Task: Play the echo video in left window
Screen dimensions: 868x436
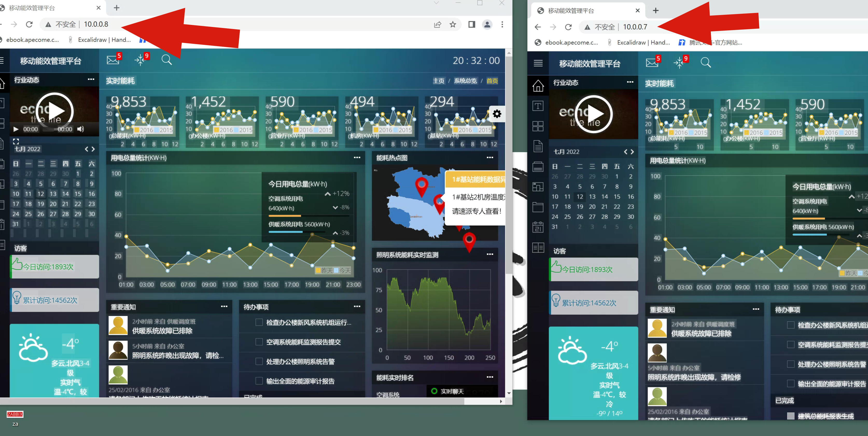Action: (55, 111)
